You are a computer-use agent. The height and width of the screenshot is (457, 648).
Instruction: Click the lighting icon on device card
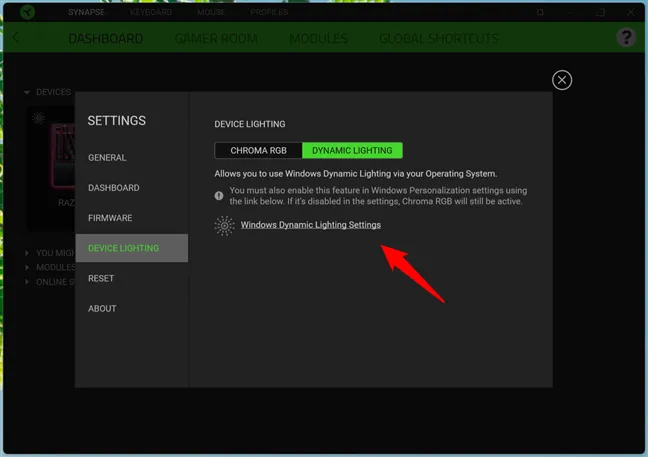[x=38, y=118]
